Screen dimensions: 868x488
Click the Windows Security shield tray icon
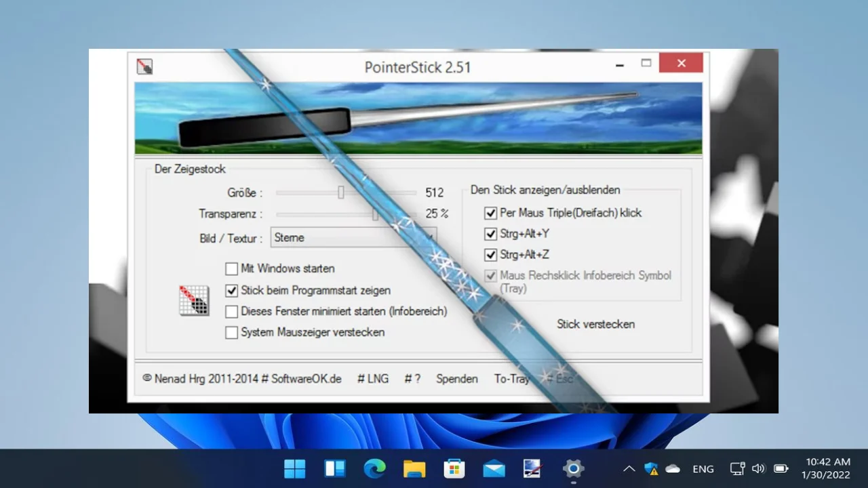(651, 468)
